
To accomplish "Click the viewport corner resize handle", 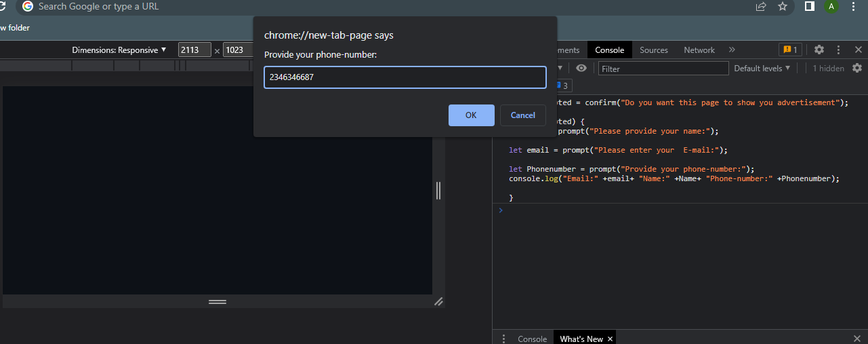I will click(438, 301).
